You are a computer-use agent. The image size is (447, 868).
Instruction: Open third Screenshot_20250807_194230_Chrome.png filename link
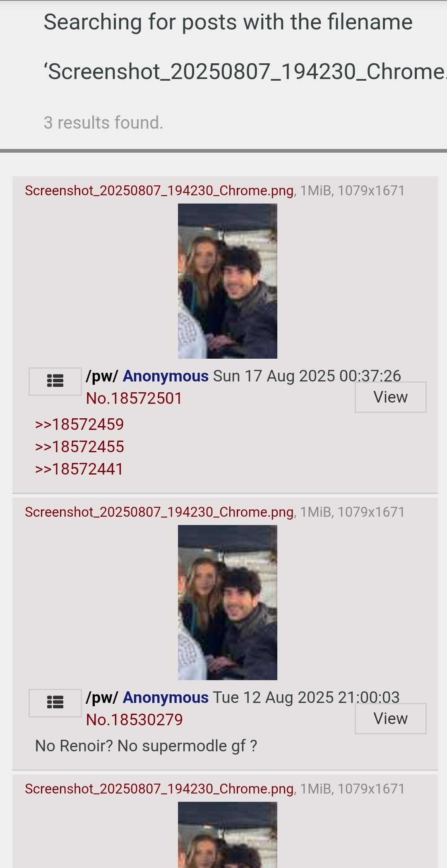(x=159, y=789)
